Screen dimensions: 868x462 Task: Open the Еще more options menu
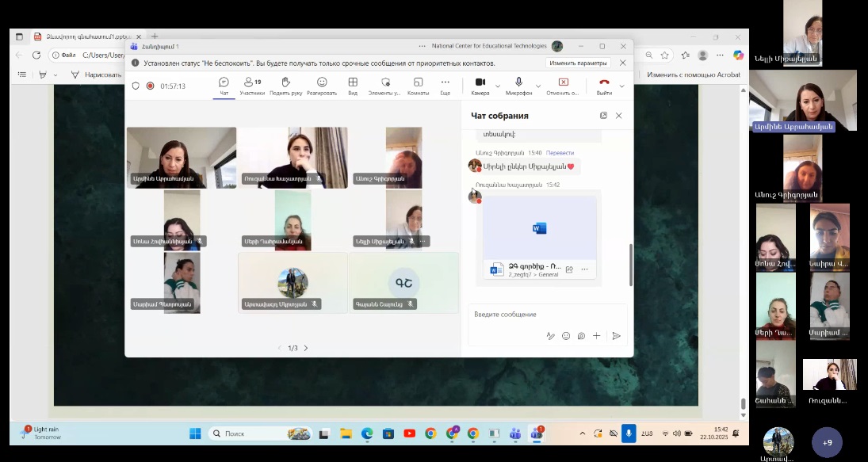click(445, 86)
